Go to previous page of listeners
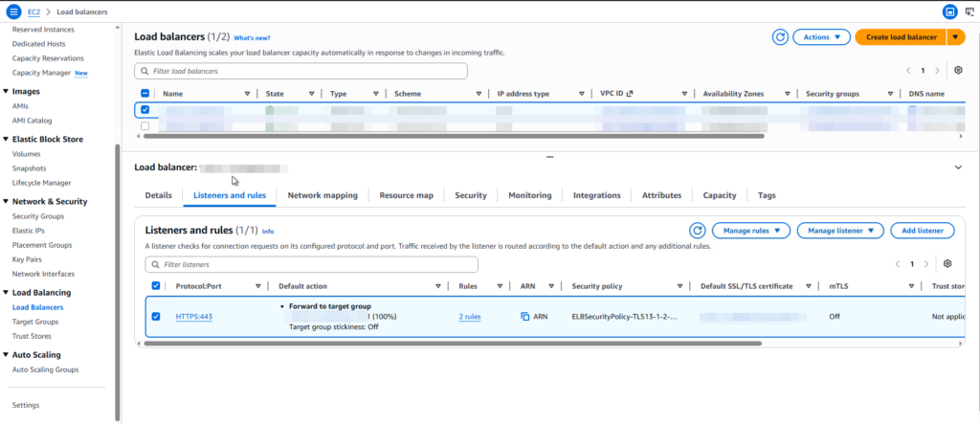 [898, 264]
